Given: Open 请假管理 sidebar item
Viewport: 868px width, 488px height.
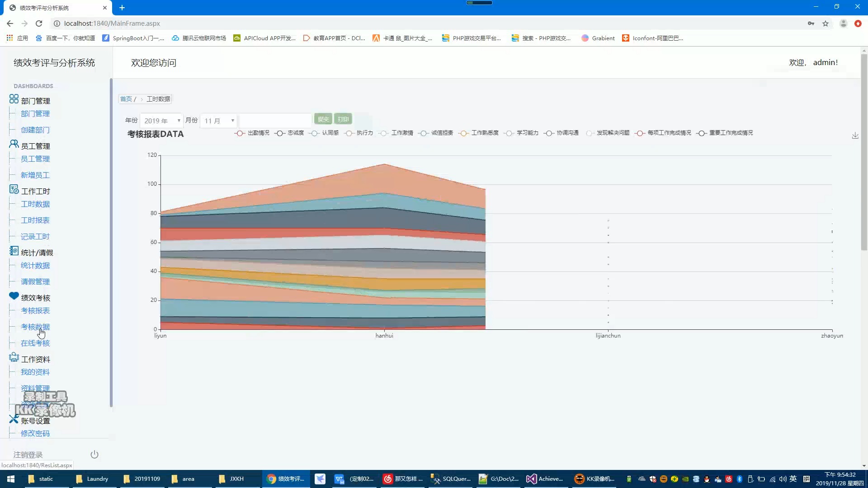Looking at the screenshot, I should coord(35,282).
